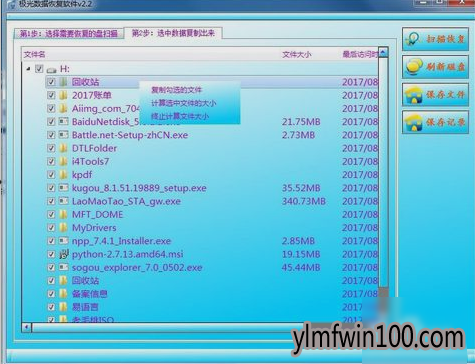Uncheck the 2017账单 folder checkbox
Viewport: 475px width, 364px height.
coord(51,95)
